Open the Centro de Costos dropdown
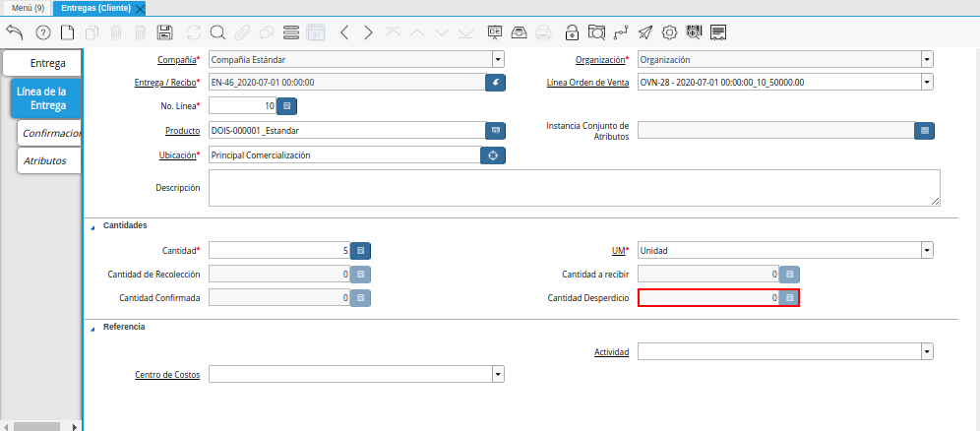This screenshot has height=431, width=980. (x=498, y=374)
